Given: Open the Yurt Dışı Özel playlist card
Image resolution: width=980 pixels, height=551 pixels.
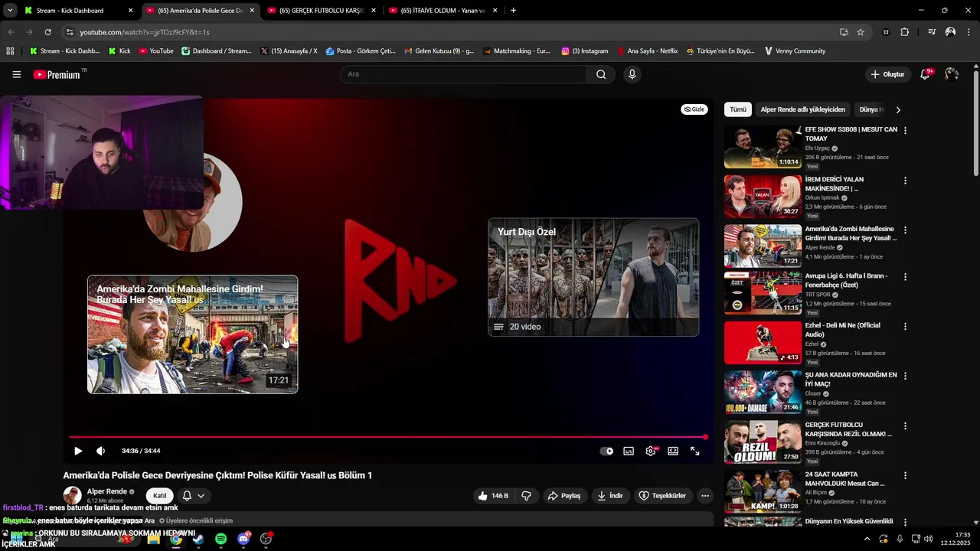Looking at the screenshot, I should coord(593,277).
